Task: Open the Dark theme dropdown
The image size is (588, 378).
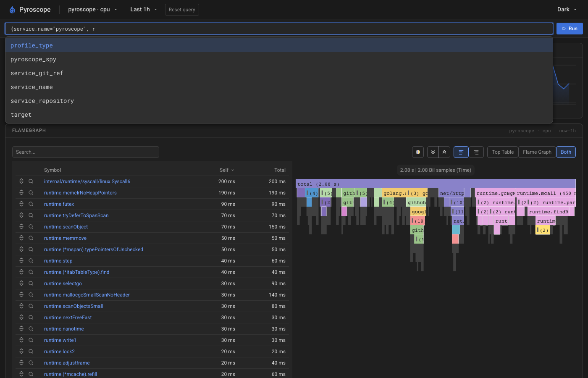Action: tap(567, 10)
